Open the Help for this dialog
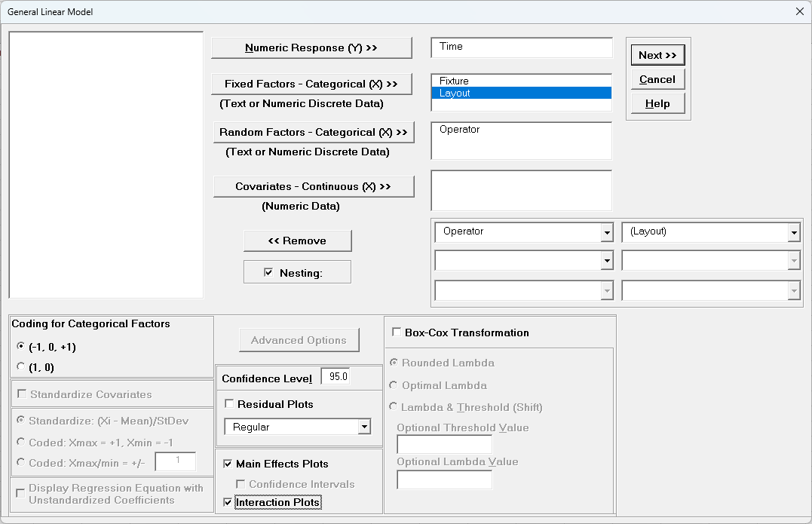 657,103
